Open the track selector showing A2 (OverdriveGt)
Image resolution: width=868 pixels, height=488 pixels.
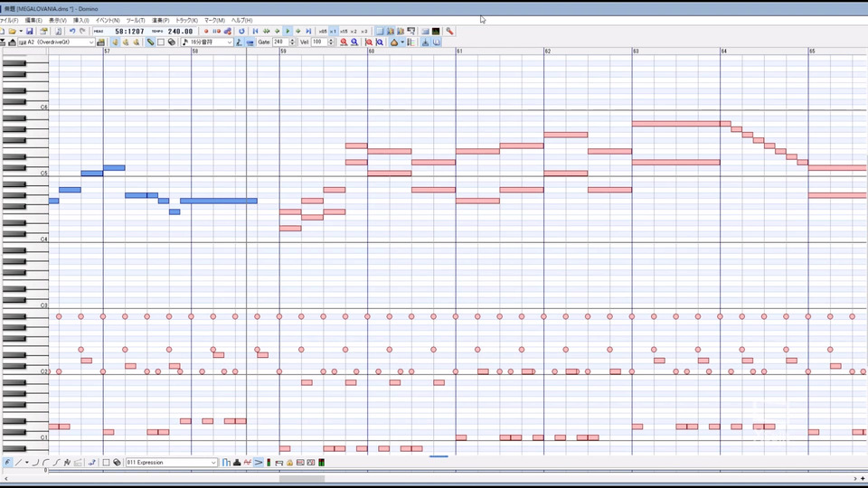tap(56, 42)
